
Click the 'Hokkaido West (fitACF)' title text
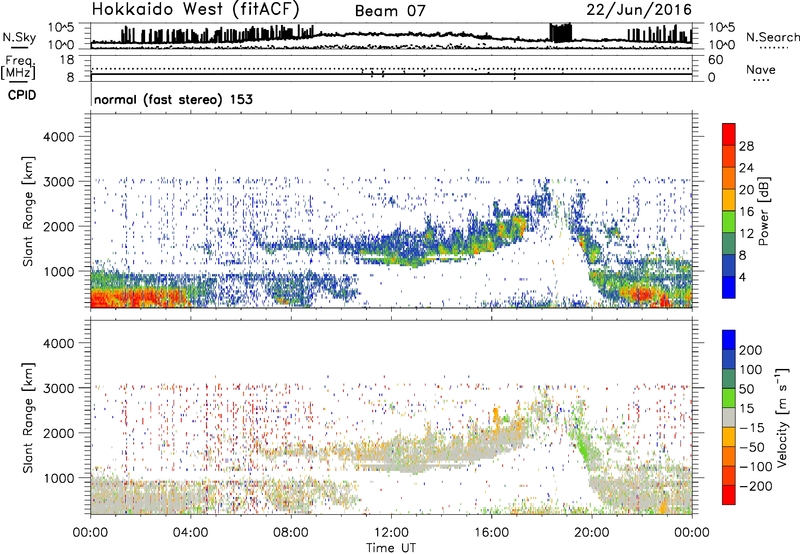[x=195, y=9]
